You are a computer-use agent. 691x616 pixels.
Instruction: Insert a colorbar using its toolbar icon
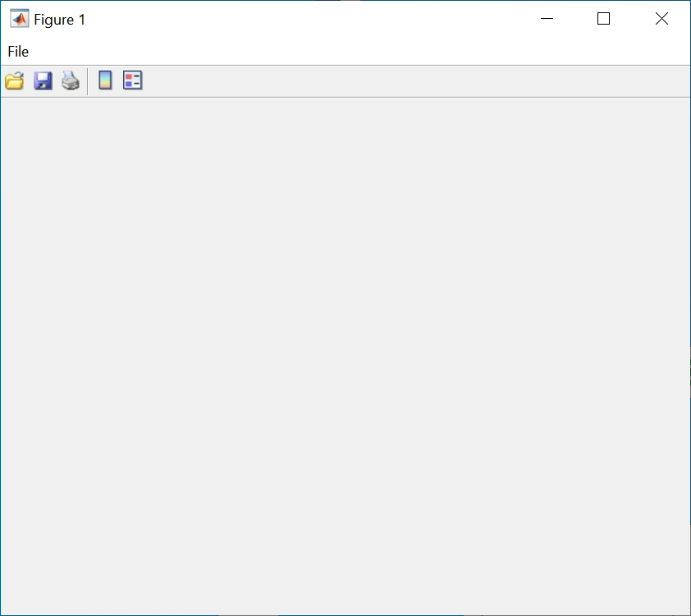103,80
